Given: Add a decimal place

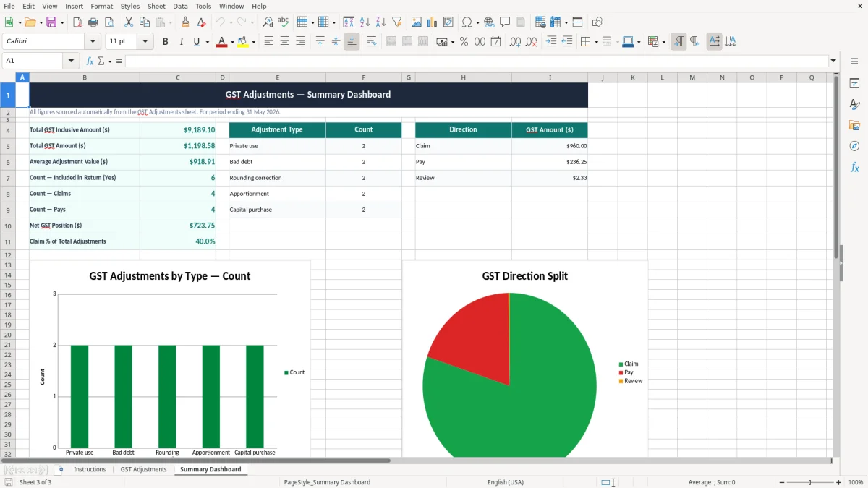Looking at the screenshot, I should [x=515, y=42].
